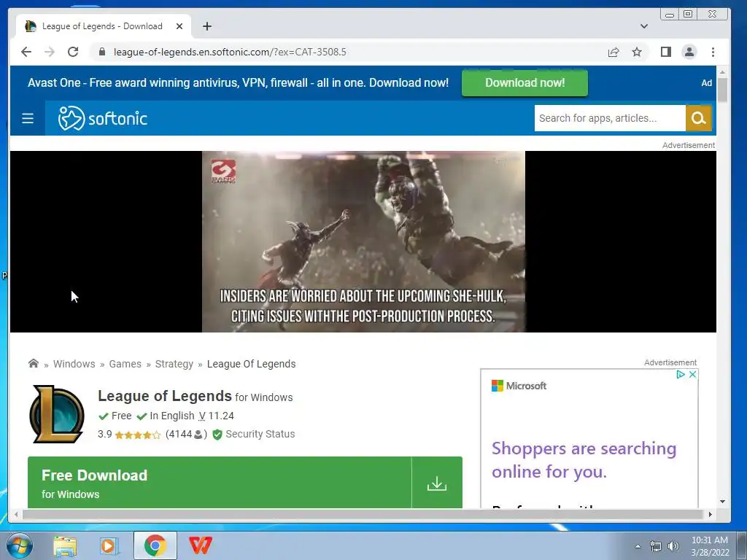Open Windows breadcrumb link
Viewport: 747px width, 560px height.
[x=74, y=364]
